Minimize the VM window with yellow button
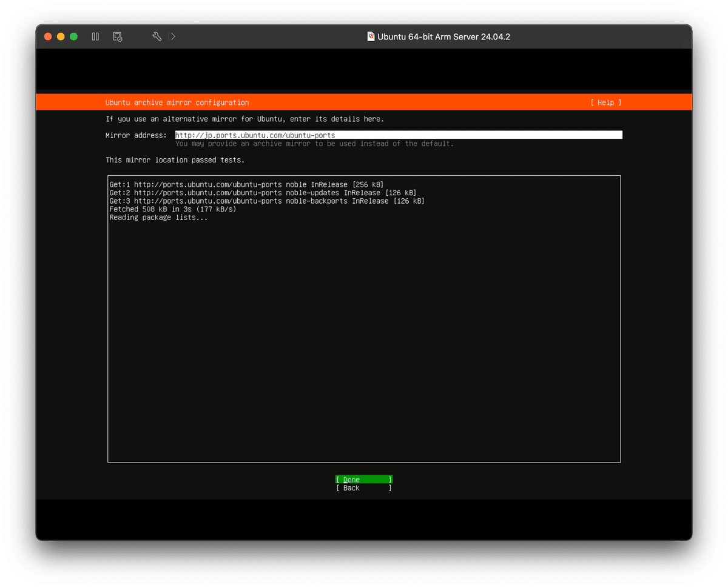Viewport: 728px width, 588px height. pos(61,37)
